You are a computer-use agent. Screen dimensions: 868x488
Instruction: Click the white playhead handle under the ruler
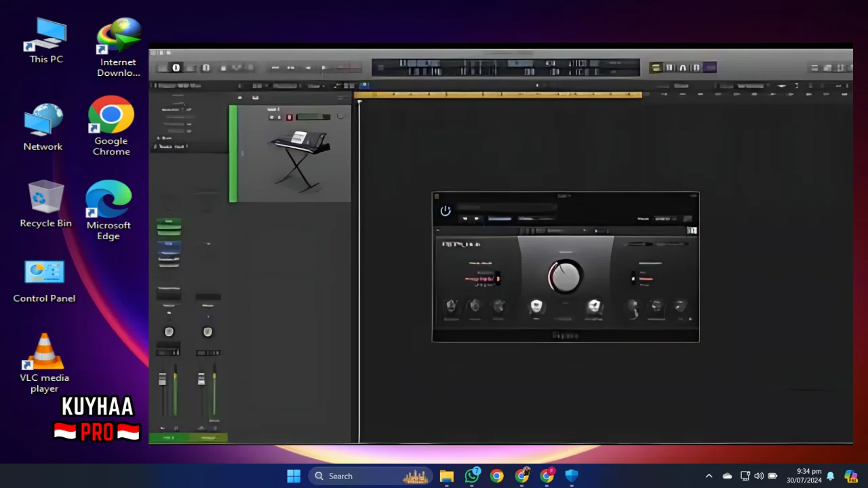(359, 102)
